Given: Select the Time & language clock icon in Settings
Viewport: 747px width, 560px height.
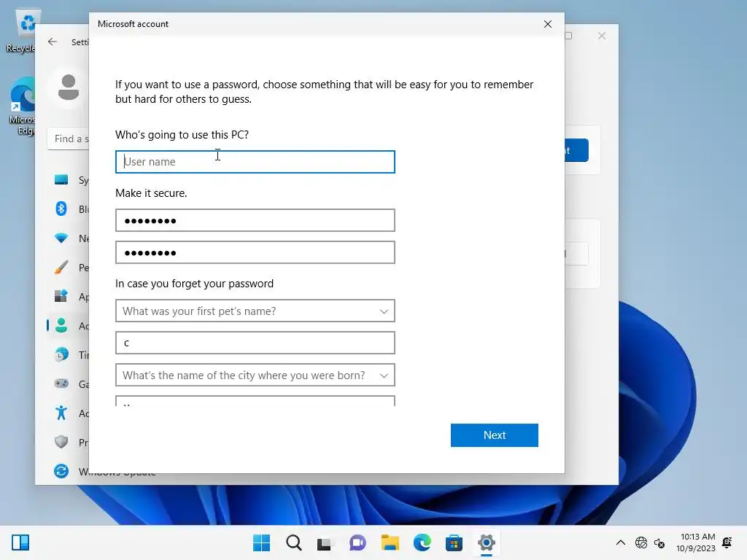Looking at the screenshot, I should pos(61,355).
